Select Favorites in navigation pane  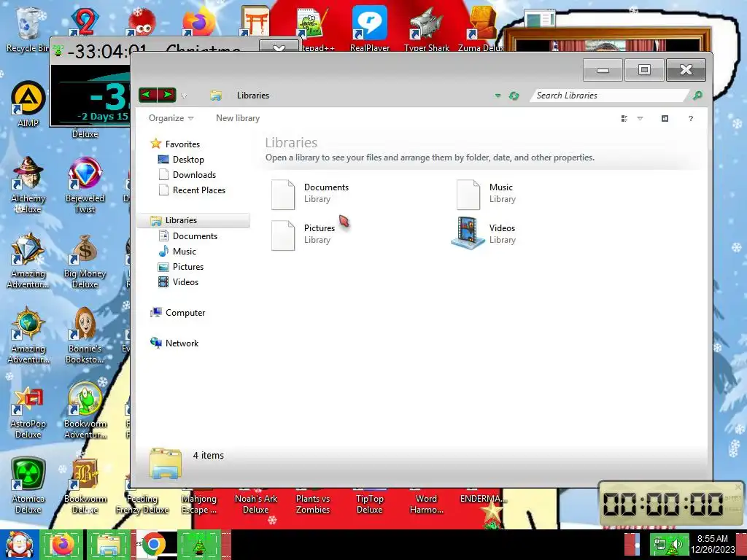tap(175, 144)
